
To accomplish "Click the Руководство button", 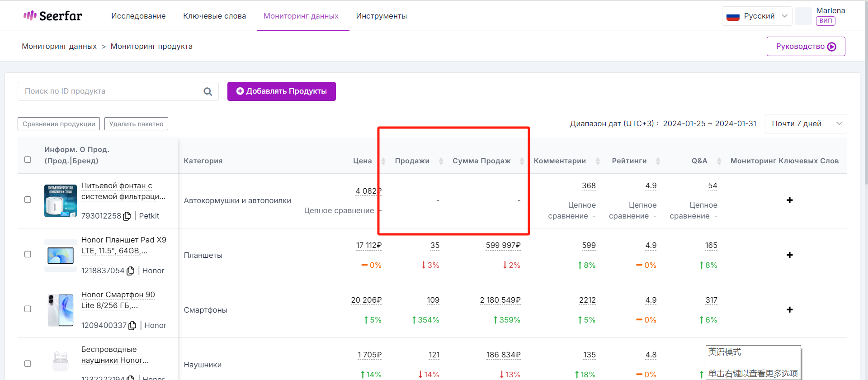I will tap(806, 47).
